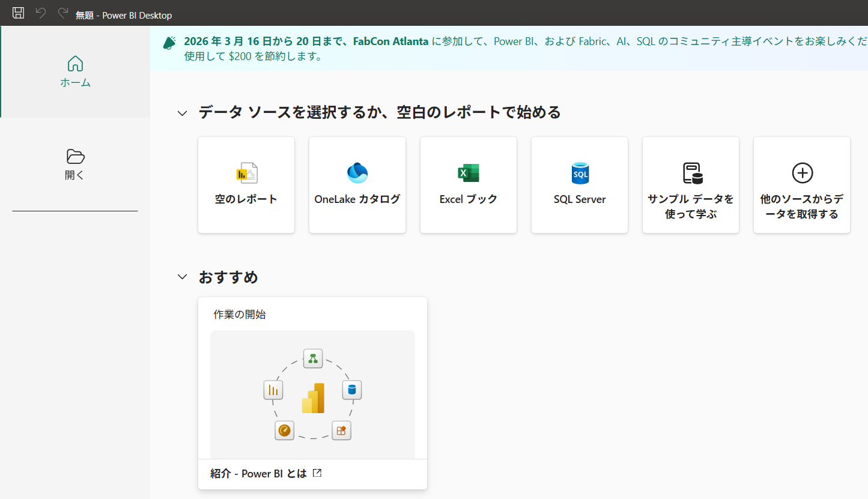Screen dimensions: 868x499
Task: Click the Redo arrow icon
Action: point(62,13)
